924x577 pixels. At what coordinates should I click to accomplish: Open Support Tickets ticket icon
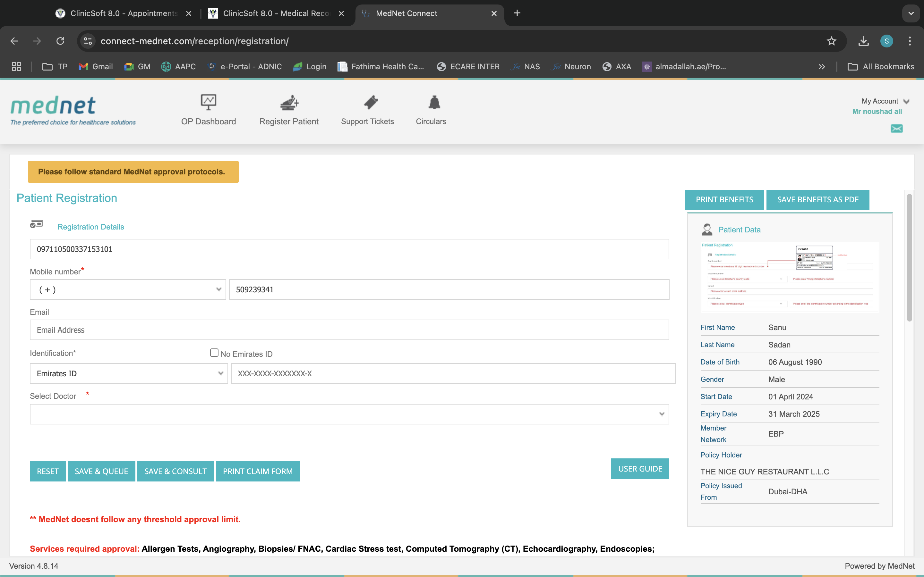tap(370, 102)
